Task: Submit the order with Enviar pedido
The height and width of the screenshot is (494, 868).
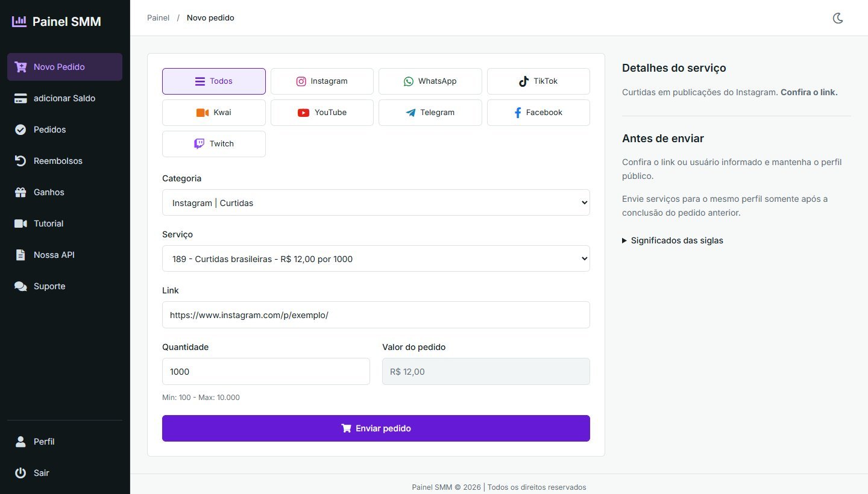Action: (x=376, y=428)
